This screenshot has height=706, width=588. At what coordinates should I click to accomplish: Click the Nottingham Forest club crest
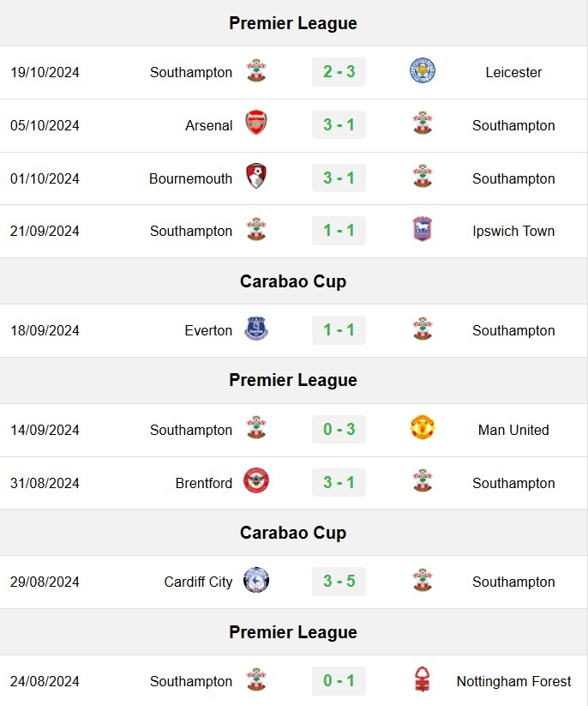click(x=423, y=679)
